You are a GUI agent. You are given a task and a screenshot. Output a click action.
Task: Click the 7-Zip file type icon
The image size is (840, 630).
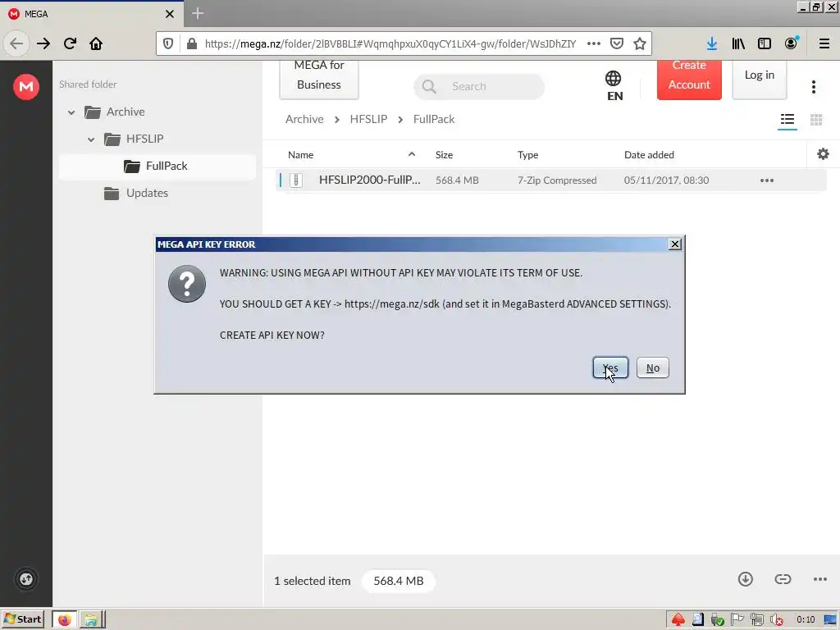pos(296,180)
